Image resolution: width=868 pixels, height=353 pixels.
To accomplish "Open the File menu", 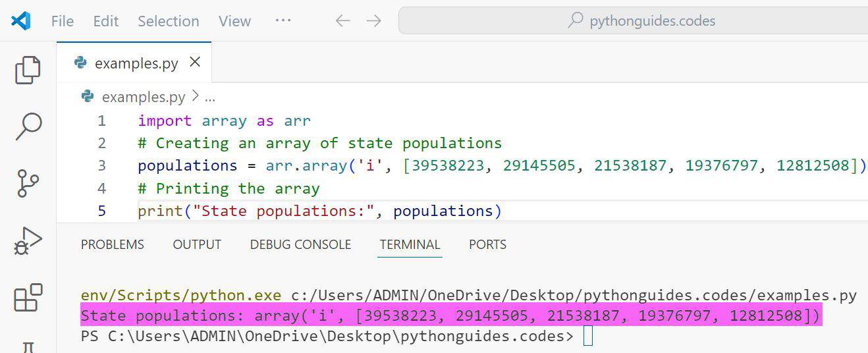I will pos(63,21).
